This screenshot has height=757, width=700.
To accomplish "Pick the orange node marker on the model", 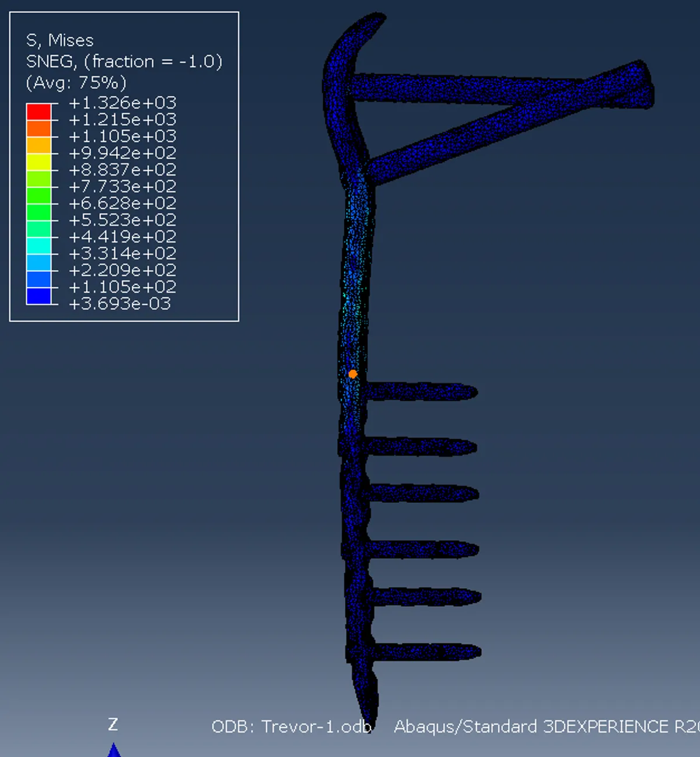I will pyautogui.click(x=352, y=374).
